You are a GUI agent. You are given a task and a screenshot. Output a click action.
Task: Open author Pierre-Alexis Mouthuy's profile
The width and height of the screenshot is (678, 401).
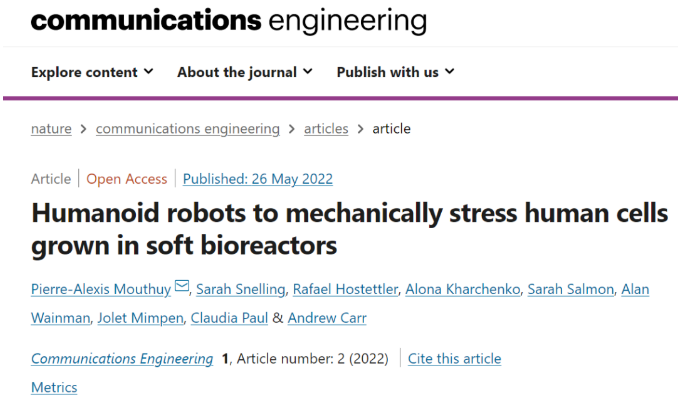point(101,289)
